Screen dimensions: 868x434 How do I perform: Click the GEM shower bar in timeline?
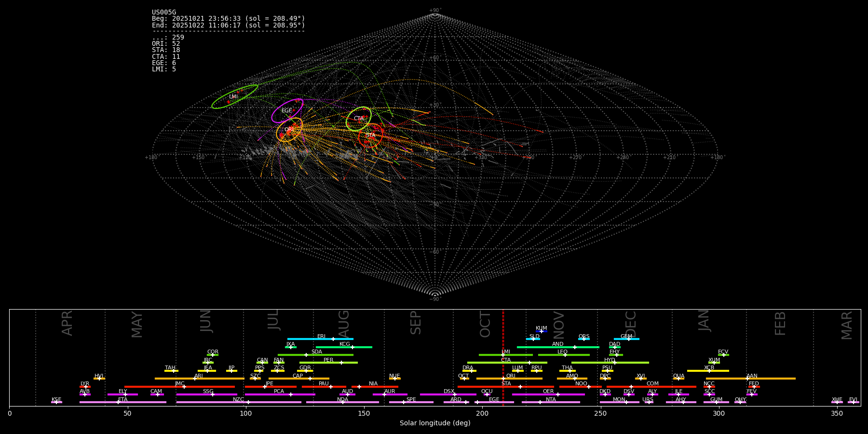click(626, 339)
